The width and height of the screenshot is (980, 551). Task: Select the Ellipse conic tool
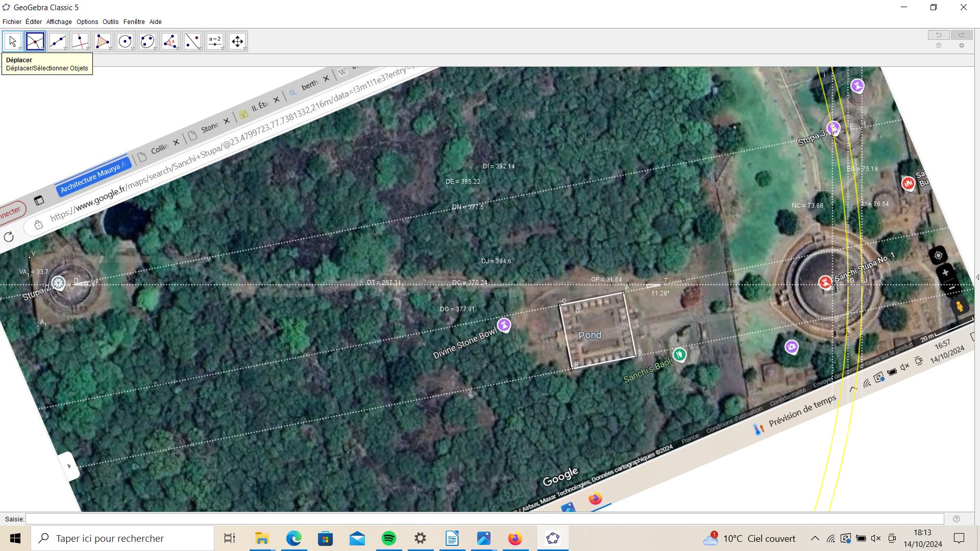pyautogui.click(x=147, y=41)
